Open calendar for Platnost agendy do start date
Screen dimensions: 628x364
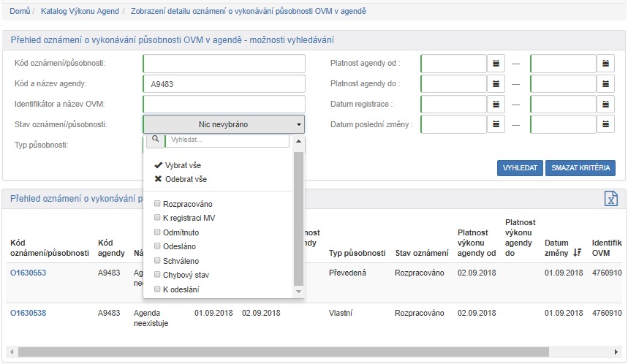(x=496, y=84)
